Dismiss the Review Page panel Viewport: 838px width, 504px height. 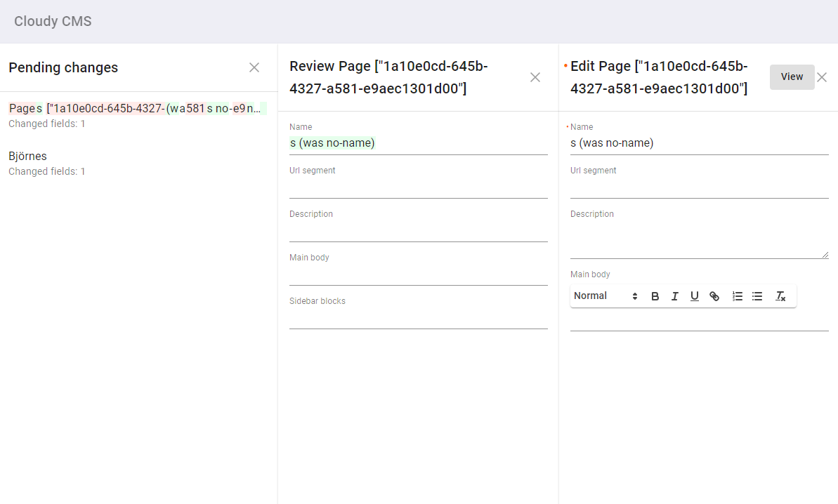(535, 77)
